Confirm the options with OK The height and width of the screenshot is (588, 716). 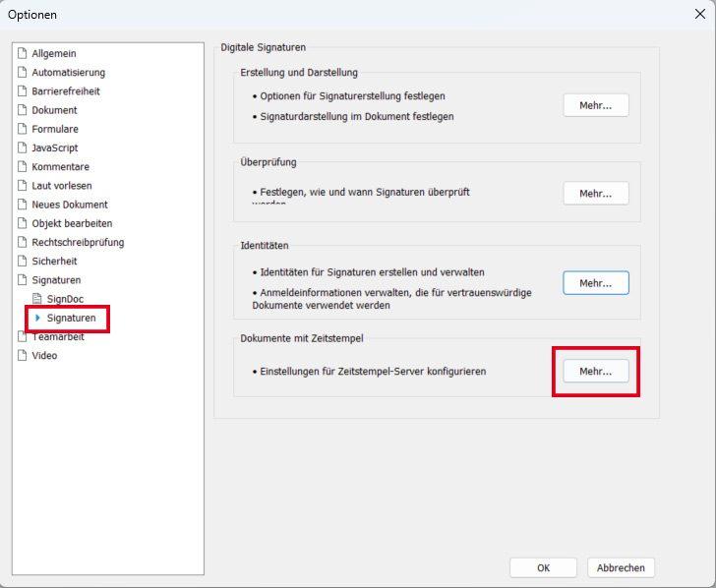point(543,567)
